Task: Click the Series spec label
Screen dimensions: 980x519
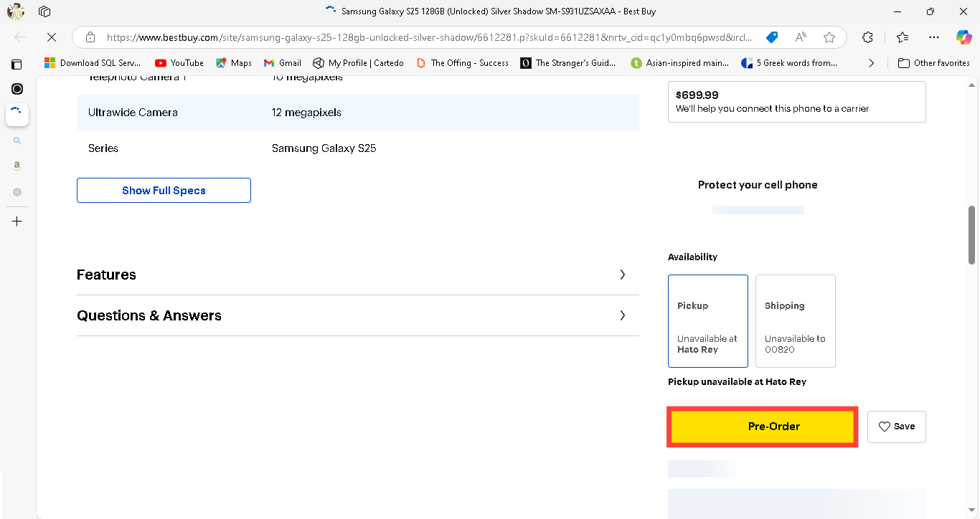Action: [x=103, y=148]
